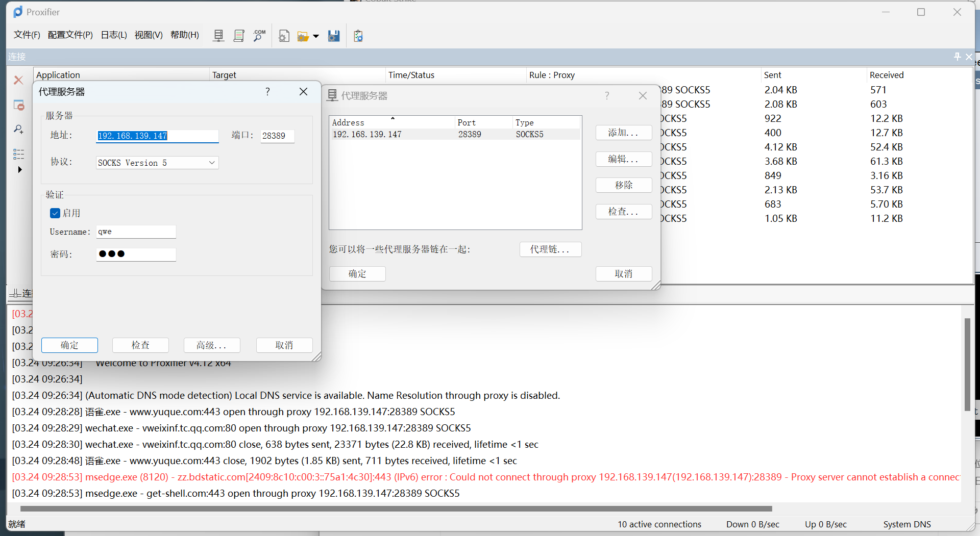Pin the Connections panel
Image resolution: width=980 pixels, height=536 pixels.
click(958, 57)
